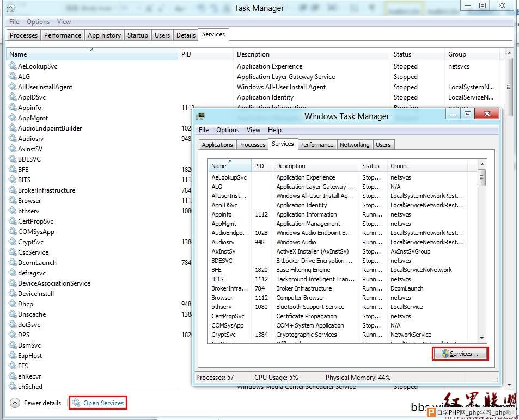This screenshot has height=420, width=519.
Task: Click the Services... button
Action: (460, 354)
